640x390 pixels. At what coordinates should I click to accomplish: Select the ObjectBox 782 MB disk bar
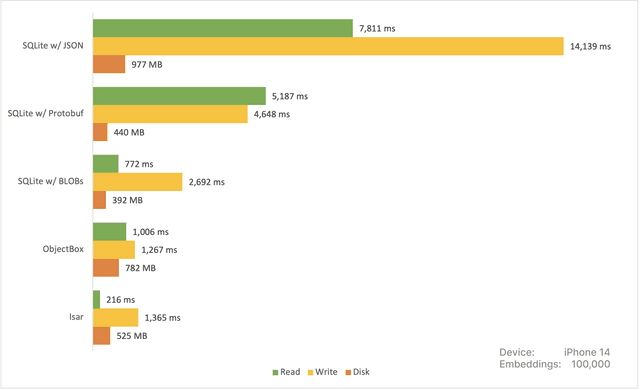[106, 268]
